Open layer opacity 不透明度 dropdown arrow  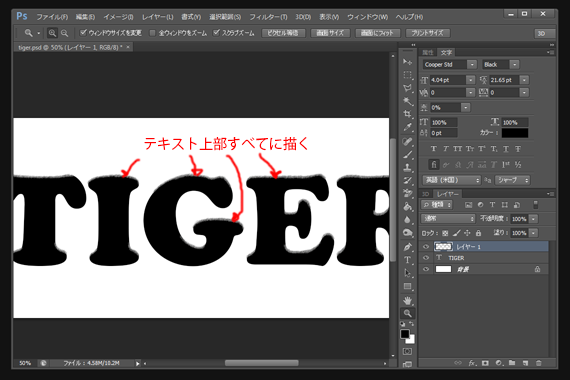(x=533, y=219)
